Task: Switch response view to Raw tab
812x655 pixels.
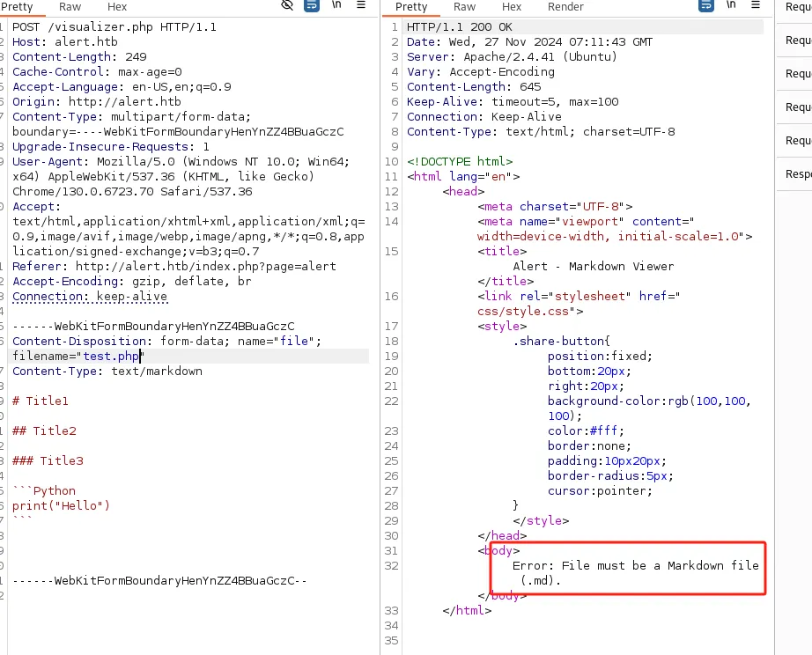Action: pos(464,7)
